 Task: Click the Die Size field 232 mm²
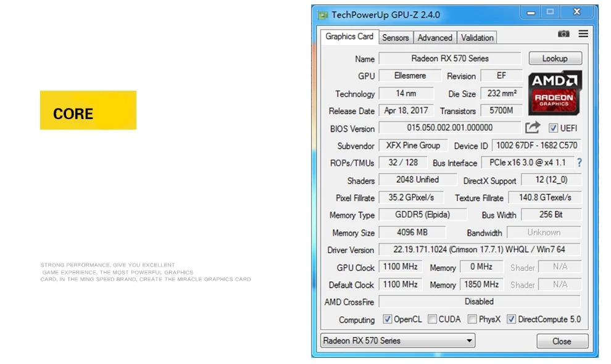pyautogui.click(x=502, y=94)
